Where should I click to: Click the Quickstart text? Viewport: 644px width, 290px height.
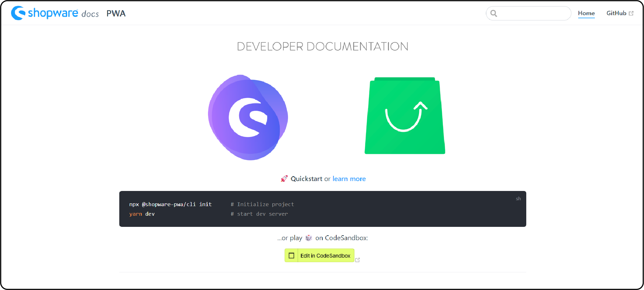click(306, 179)
